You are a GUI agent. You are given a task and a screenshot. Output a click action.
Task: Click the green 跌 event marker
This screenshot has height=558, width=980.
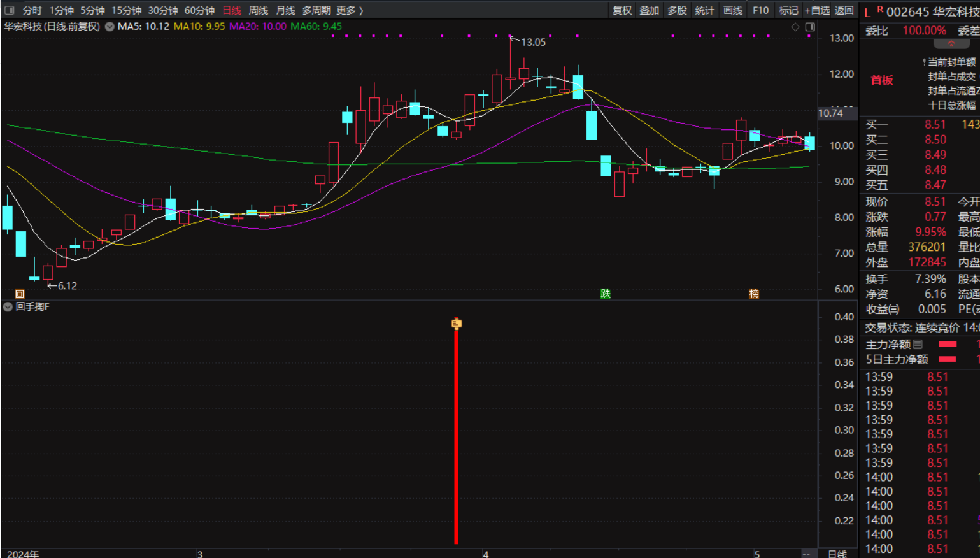coord(605,294)
